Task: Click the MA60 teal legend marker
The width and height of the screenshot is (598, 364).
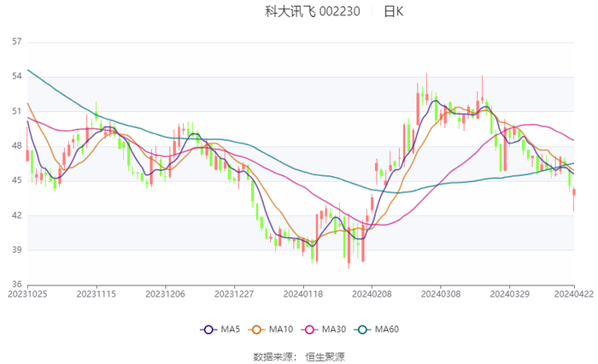Action: (362, 330)
